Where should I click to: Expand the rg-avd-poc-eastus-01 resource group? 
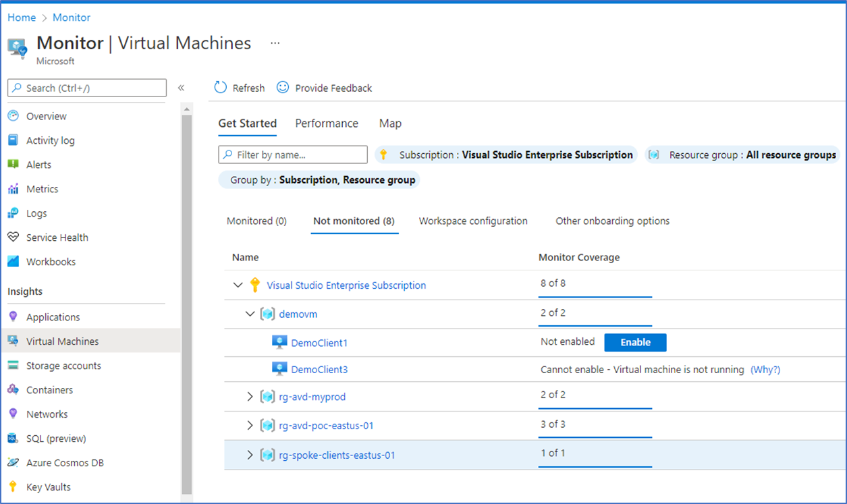pos(250,426)
